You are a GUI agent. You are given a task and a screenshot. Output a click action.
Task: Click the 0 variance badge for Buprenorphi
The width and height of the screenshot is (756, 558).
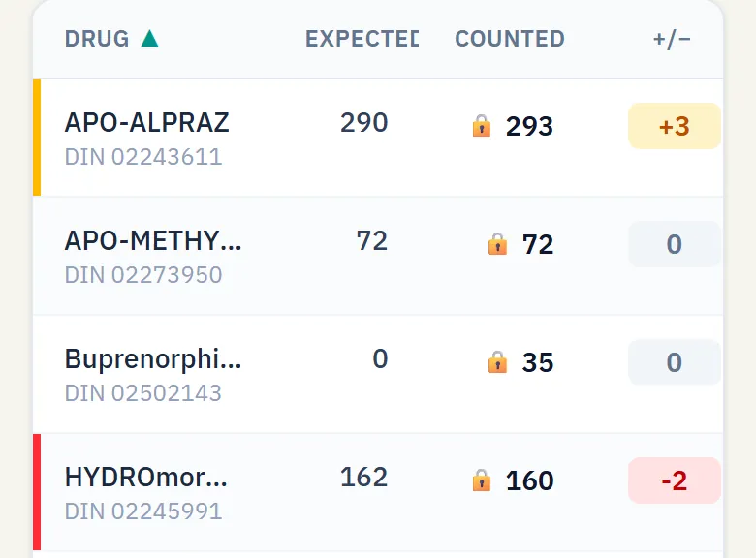674,362
